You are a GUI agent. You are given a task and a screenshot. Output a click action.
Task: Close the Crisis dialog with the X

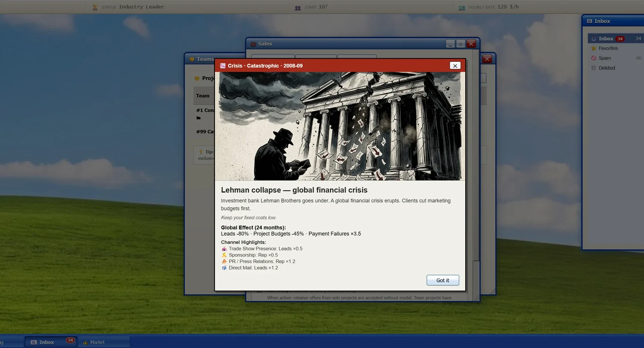455,66
